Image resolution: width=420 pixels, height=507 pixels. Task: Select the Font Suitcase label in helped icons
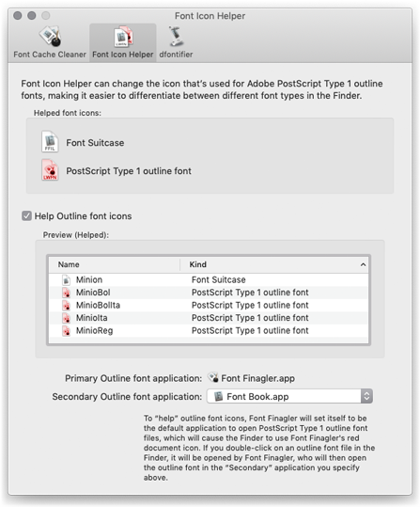(x=95, y=143)
